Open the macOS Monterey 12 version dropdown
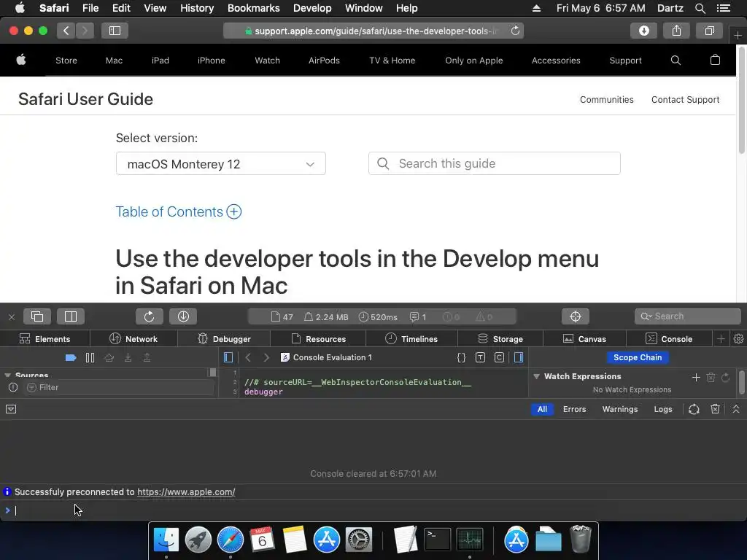 pos(220,164)
